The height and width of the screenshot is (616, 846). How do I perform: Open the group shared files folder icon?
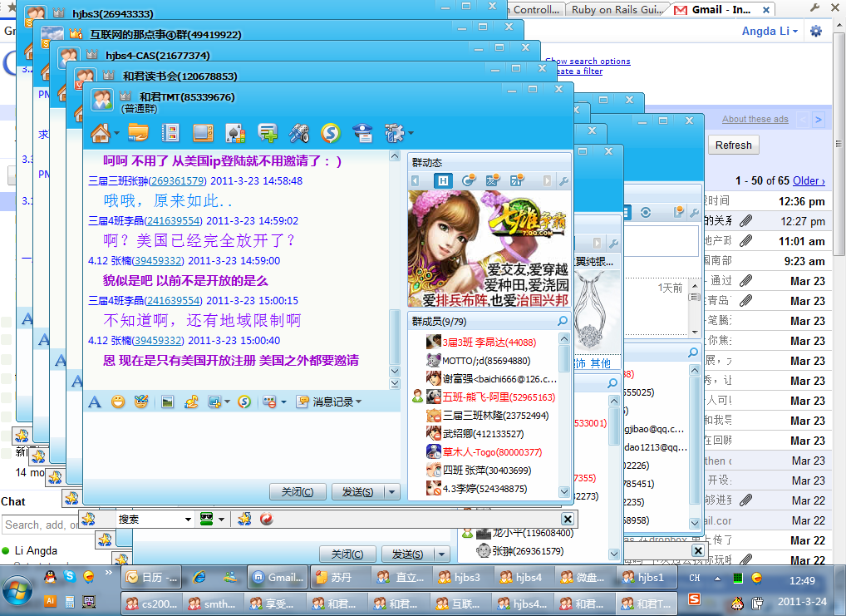(x=138, y=133)
